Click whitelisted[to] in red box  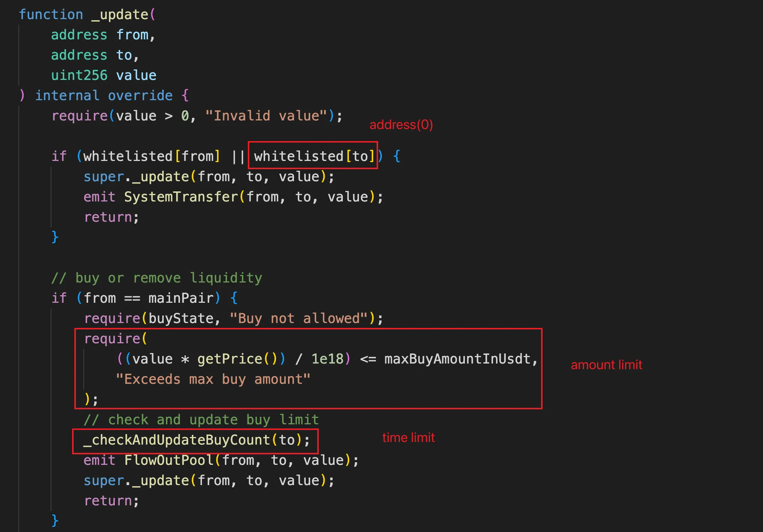click(314, 156)
